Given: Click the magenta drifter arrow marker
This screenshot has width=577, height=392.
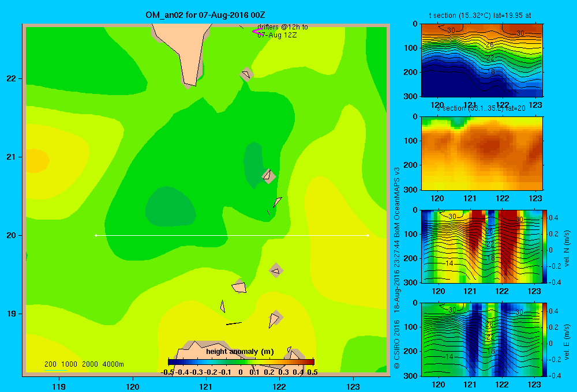Looking at the screenshot, I should tap(257, 32).
